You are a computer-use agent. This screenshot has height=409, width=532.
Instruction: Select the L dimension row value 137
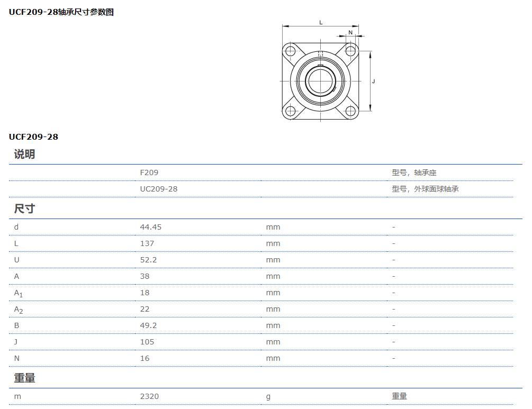click(147, 243)
